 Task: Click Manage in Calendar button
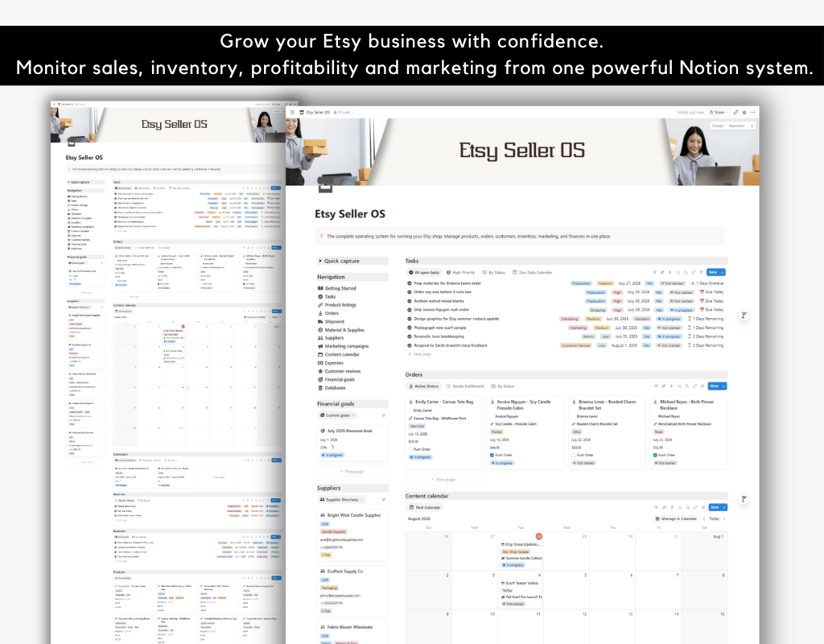(676, 519)
